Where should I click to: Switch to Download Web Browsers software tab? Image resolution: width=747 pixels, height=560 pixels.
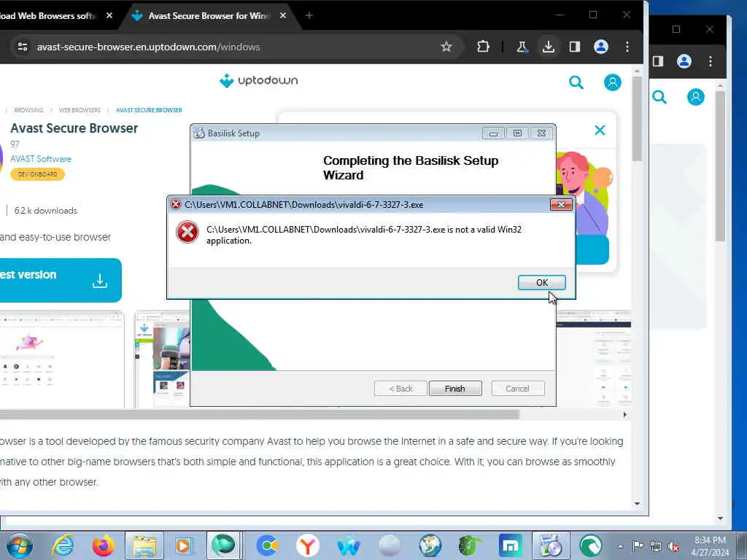pos(47,16)
